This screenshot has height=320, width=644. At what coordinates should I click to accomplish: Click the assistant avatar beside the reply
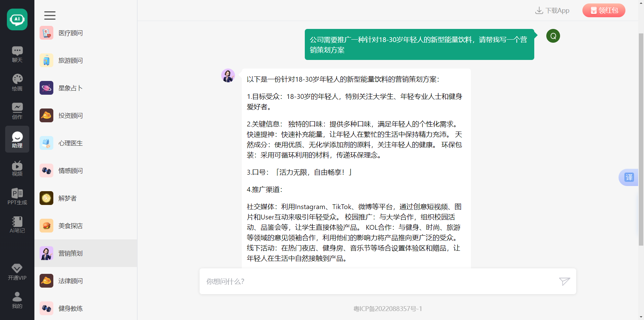(228, 75)
